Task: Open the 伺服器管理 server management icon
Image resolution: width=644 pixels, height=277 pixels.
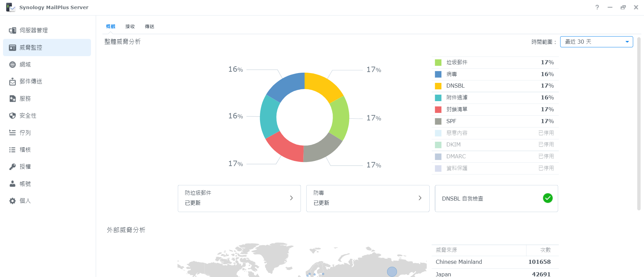Action: click(x=13, y=30)
